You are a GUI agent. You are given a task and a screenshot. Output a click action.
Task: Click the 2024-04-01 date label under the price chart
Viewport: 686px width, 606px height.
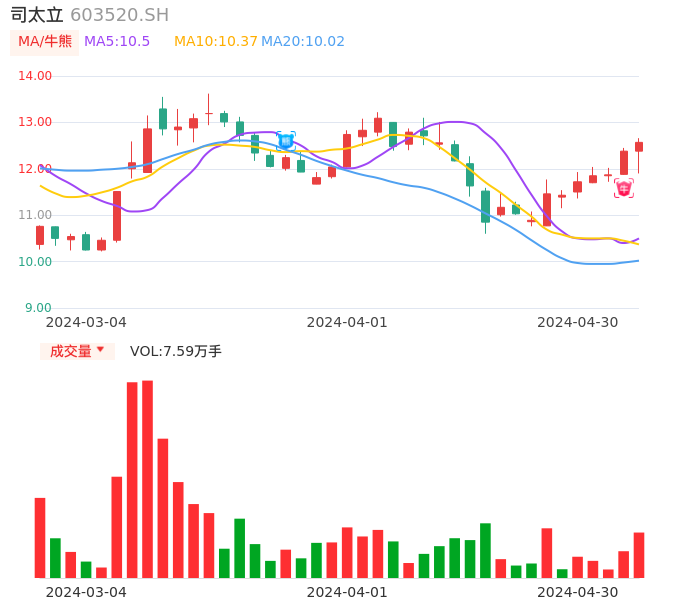pyautogui.click(x=347, y=322)
